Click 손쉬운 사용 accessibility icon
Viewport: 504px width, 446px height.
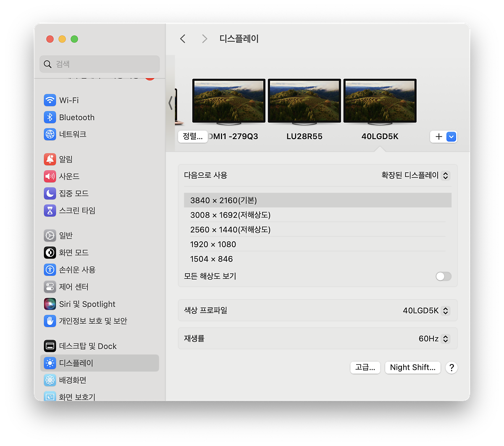(x=50, y=269)
